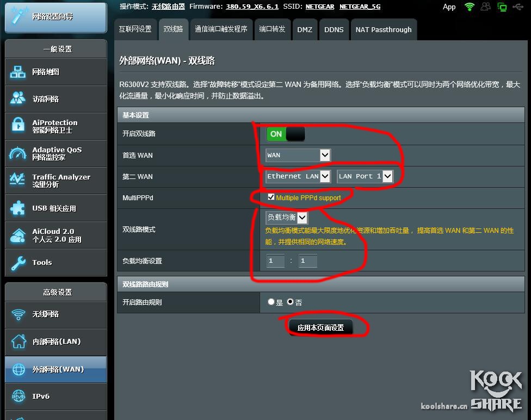Click the AiProtection padlock icon

tap(18, 126)
